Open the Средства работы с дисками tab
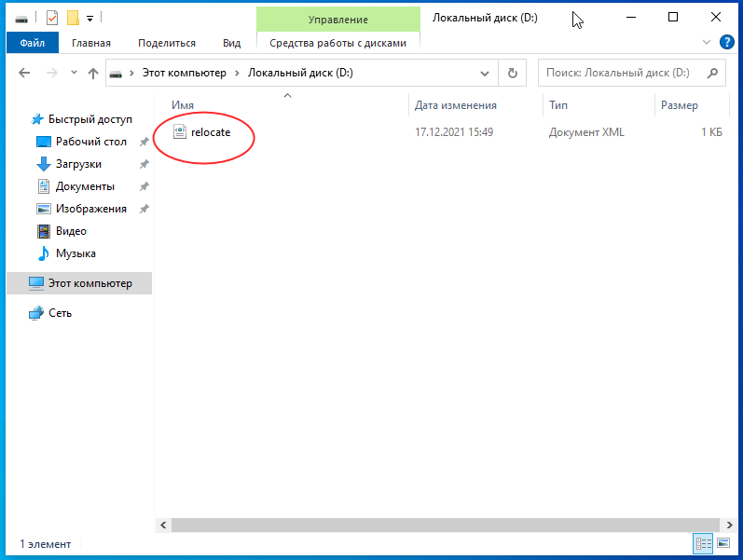The width and height of the screenshot is (743, 560). [337, 43]
